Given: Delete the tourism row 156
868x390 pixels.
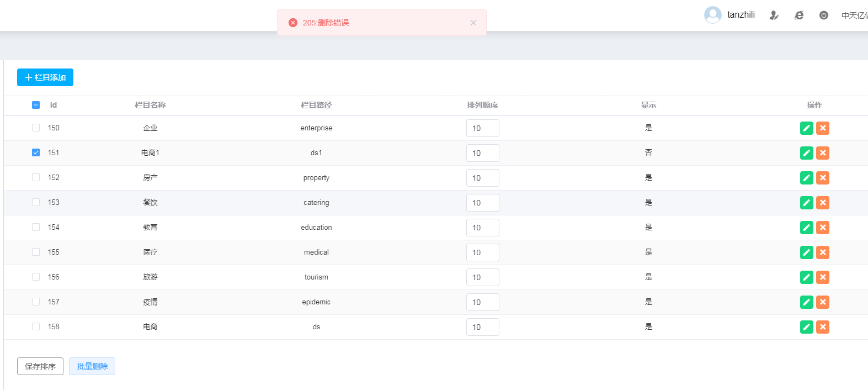Looking at the screenshot, I should pos(823,277).
